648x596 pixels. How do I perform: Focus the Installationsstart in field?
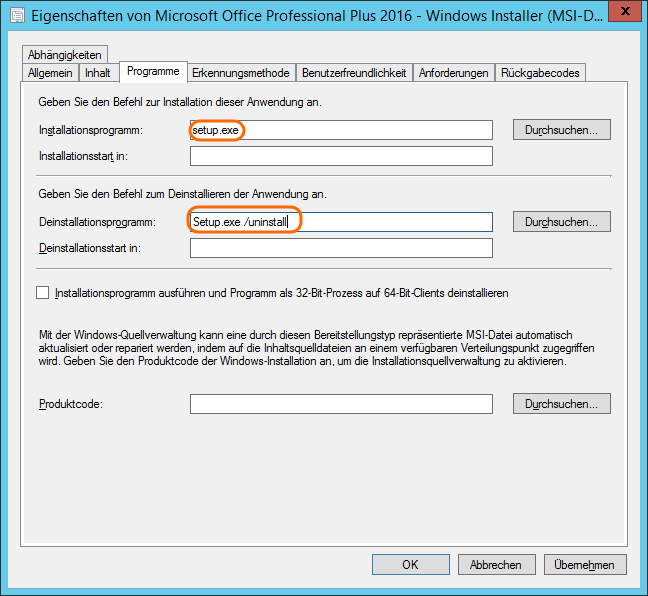click(x=340, y=156)
